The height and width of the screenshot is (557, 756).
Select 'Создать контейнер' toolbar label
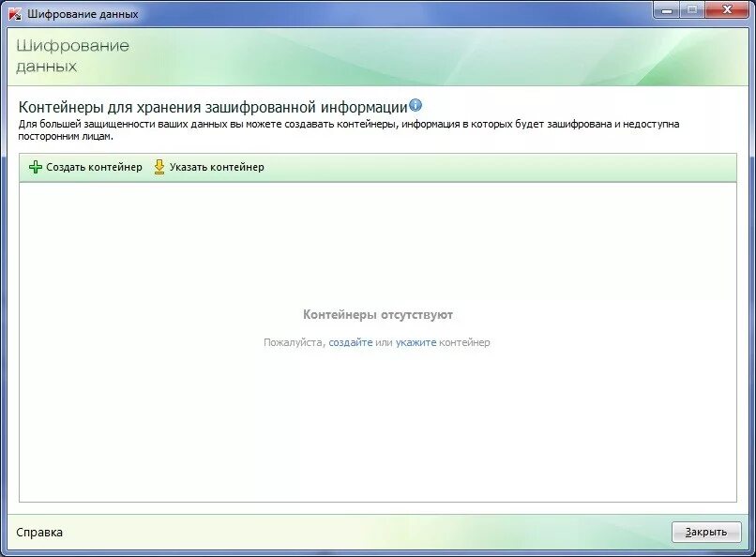94,167
